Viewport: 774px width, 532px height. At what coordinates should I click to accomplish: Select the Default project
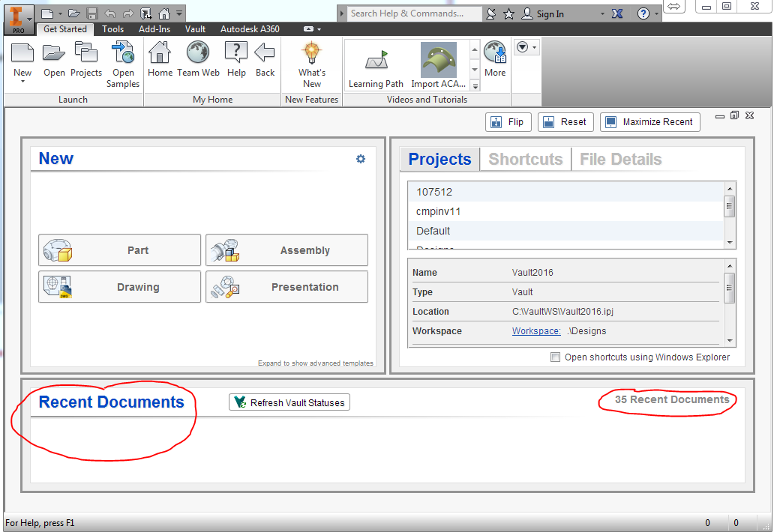pyautogui.click(x=565, y=231)
